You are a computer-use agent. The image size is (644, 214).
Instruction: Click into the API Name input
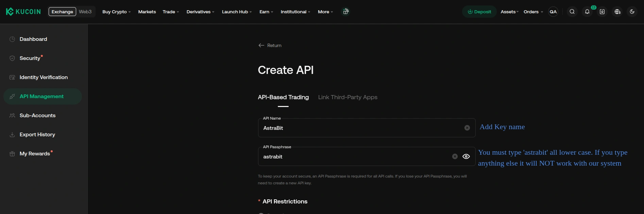pyautogui.click(x=367, y=128)
